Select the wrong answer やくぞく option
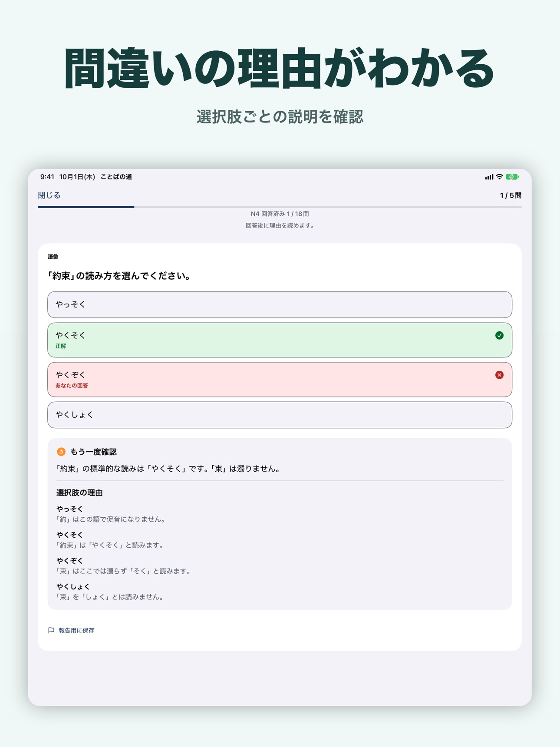560x747 pixels. pyautogui.click(x=280, y=380)
